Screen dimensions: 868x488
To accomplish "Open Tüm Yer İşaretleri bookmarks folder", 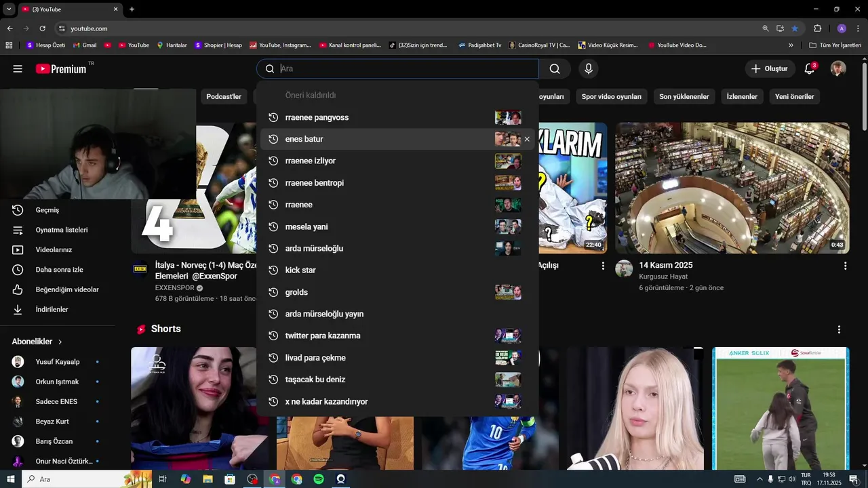I will (x=835, y=45).
